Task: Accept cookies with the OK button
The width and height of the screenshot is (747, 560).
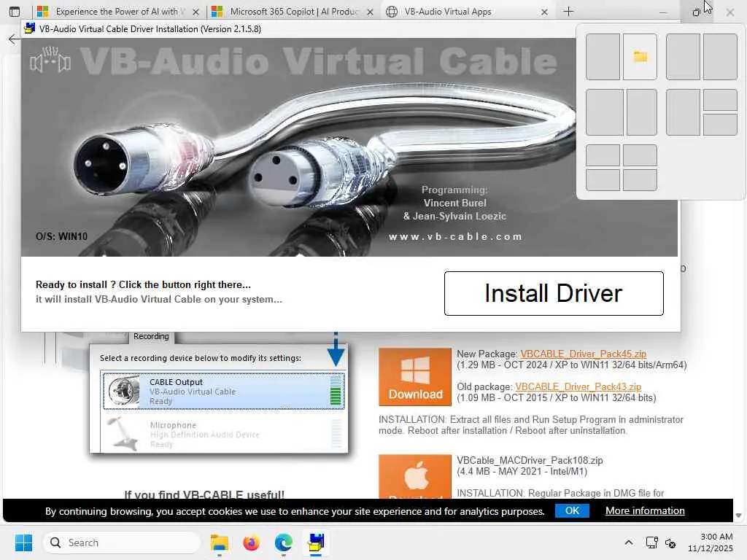Action: tap(572, 510)
